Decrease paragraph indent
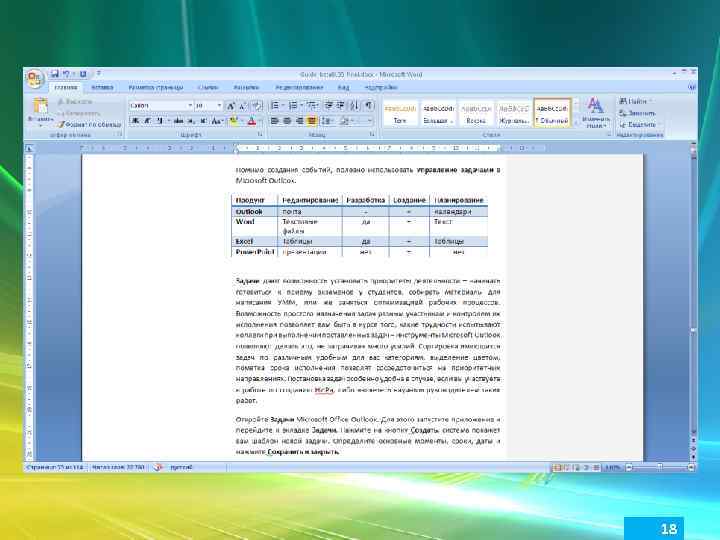Screen dimensions: 720x540 point(328,106)
